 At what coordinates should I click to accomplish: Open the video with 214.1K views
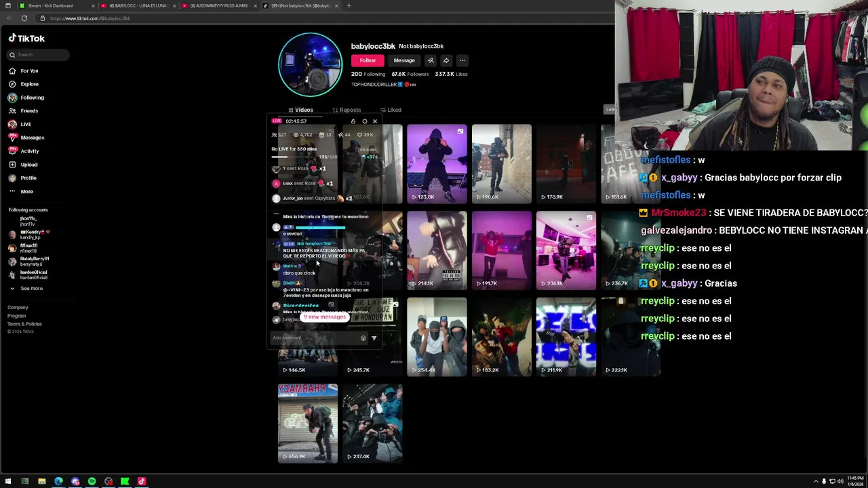coord(437,250)
